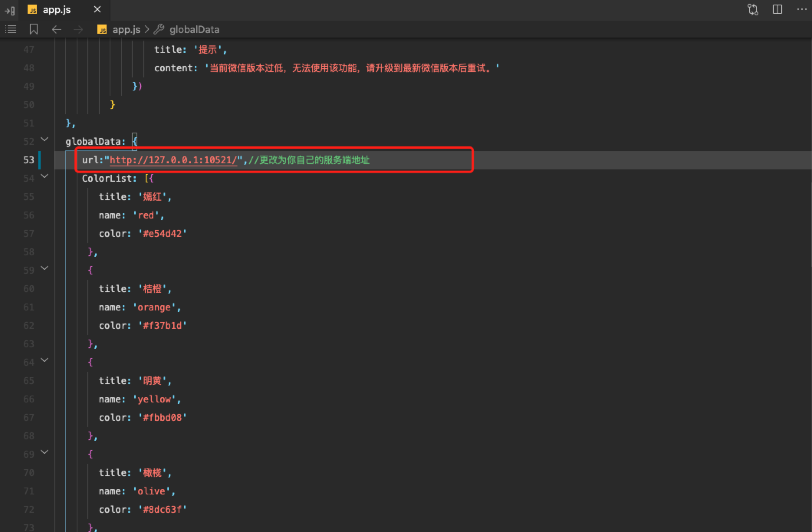Click globalData breadcrumb symbol
This screenshot has width=812, height=532.
tap(194, 30)
